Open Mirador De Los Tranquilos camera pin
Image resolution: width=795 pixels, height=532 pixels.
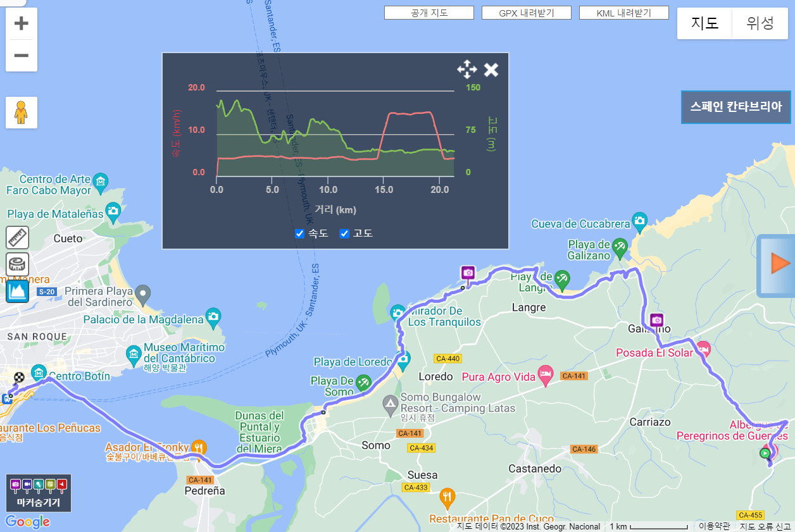(x=398, y=312)
